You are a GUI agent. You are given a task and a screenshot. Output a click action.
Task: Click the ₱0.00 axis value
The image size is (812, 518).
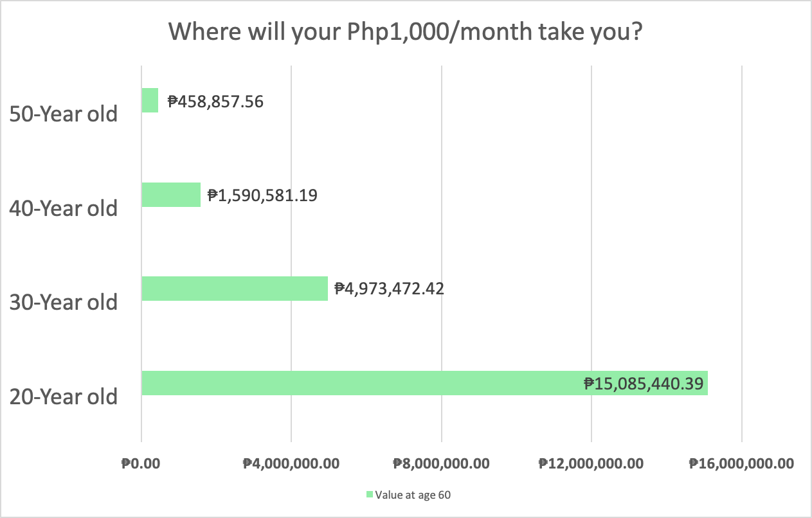point(141,463)
